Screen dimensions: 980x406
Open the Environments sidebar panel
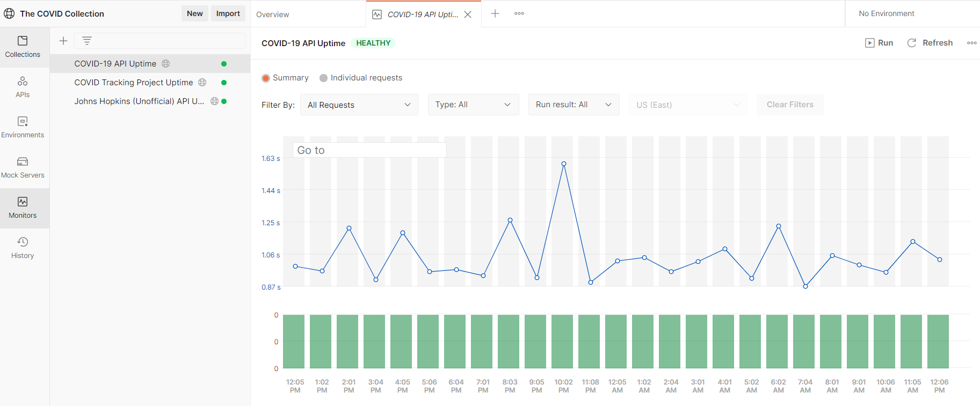[23, 128]
